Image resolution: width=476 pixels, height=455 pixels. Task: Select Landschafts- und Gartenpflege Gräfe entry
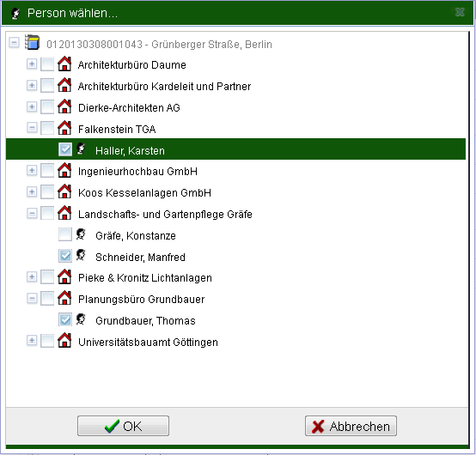[x=165, y=214]
